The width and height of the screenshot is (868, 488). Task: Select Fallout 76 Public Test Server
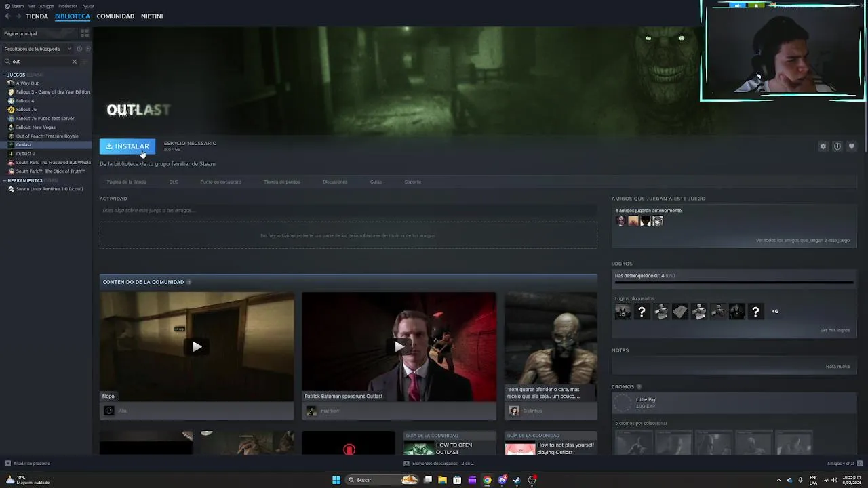pos(46,119)
